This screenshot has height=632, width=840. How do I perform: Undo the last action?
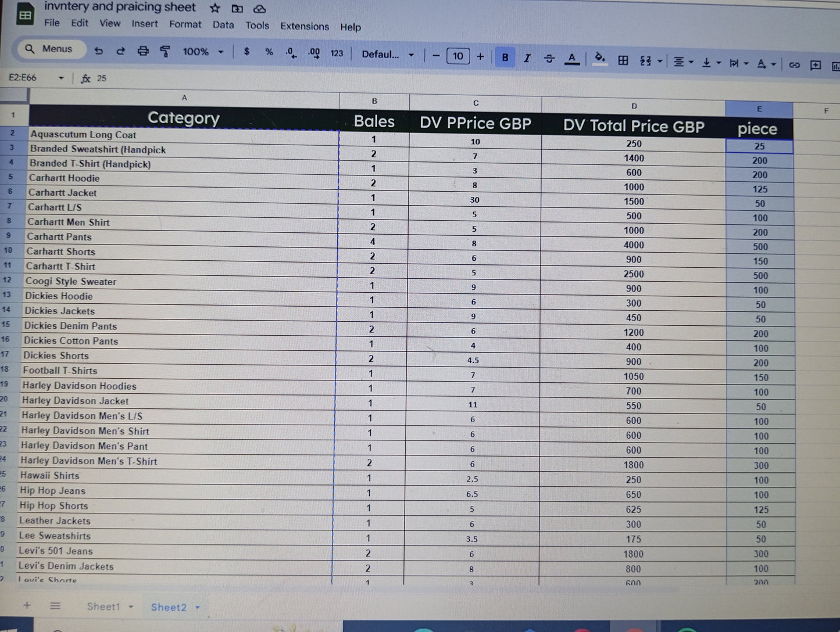coord(98,51)
